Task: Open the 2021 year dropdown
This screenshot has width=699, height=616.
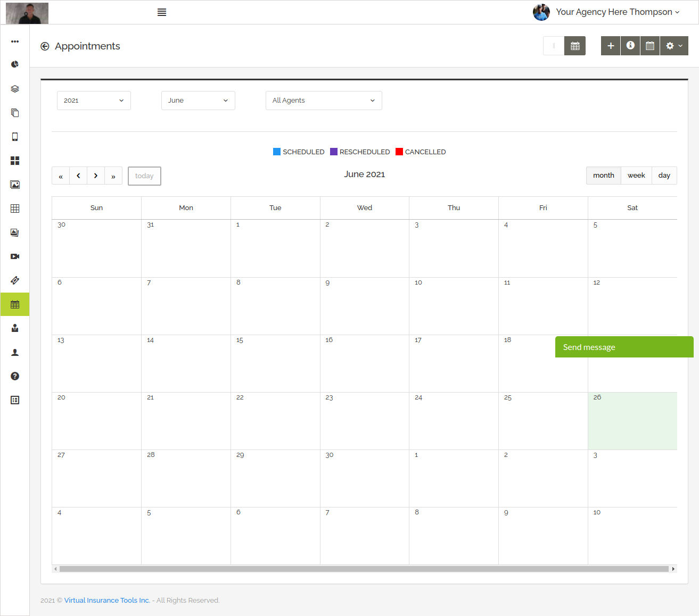Action: click(94, 101)
